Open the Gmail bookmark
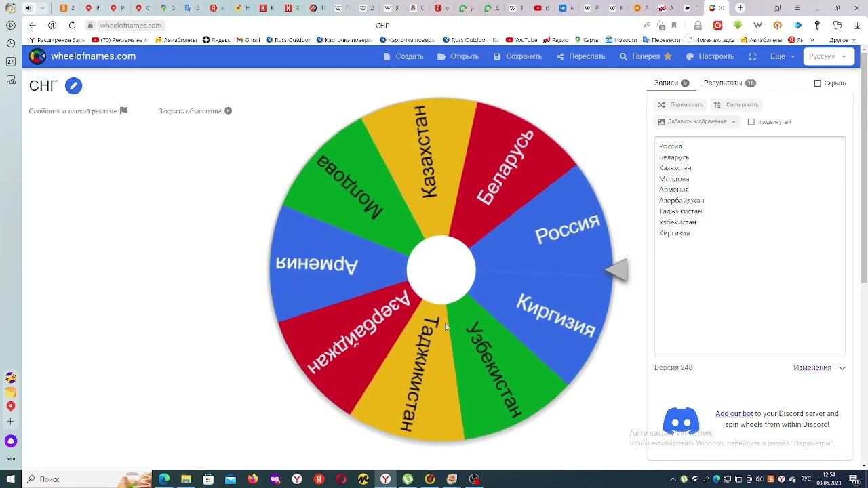This screenshot has width=868, height=488. (x=248, y=40)
